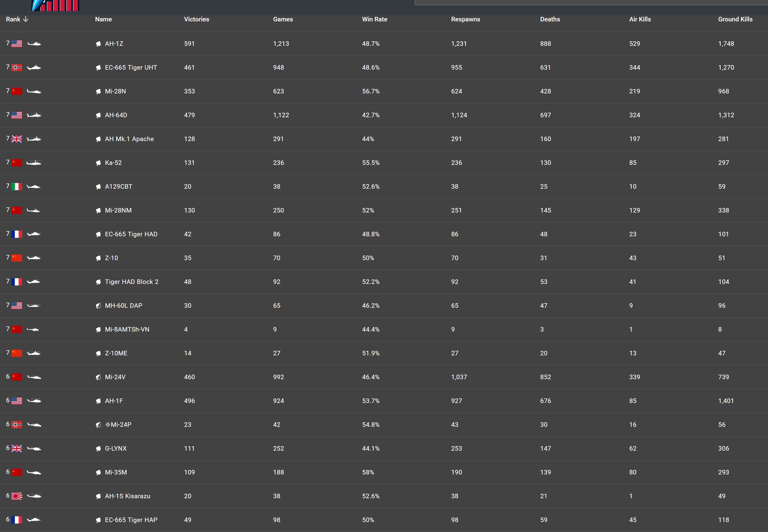Click the French flag in EC-665 Tiger HAD row
This screenshot has height=532, width=768.
point(17,234)
